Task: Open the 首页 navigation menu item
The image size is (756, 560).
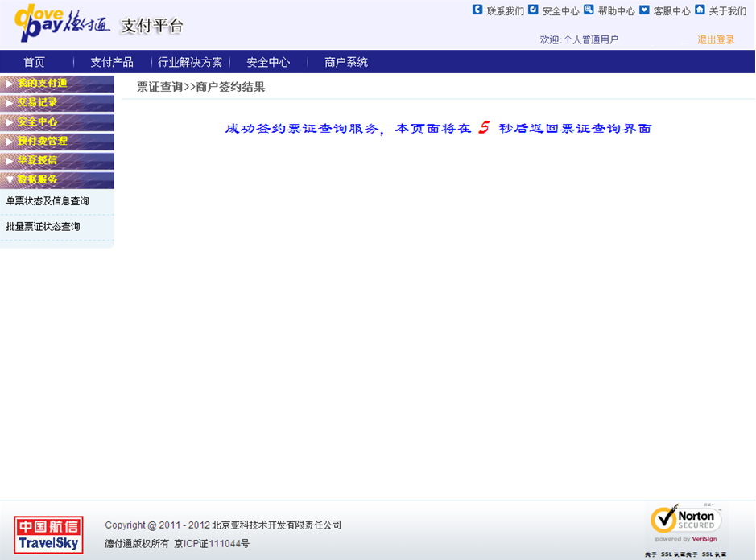Action: coord(35,62)
